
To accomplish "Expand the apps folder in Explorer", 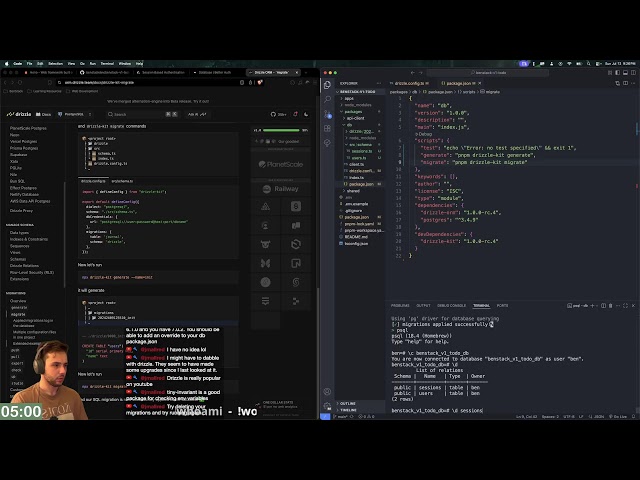I will click(x=359, y=98).
